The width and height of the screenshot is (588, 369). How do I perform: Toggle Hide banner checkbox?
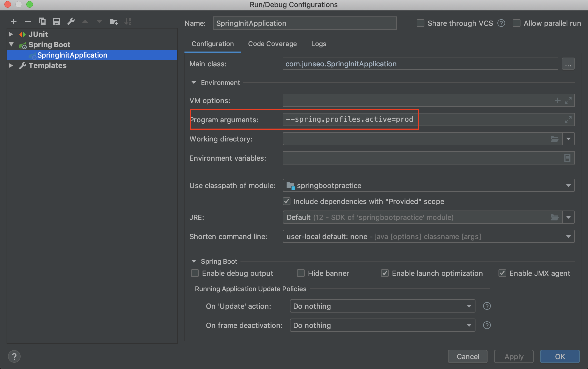(301, 273)
